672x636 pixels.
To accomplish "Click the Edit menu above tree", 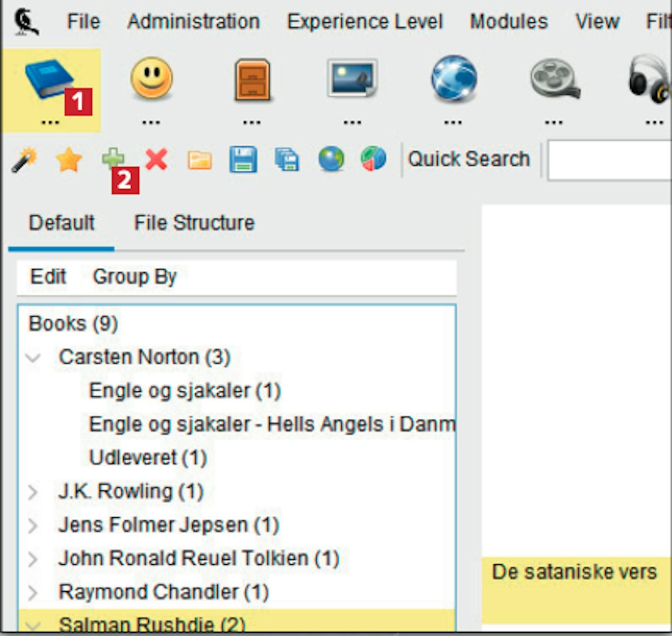I will (x=48, y=277).
